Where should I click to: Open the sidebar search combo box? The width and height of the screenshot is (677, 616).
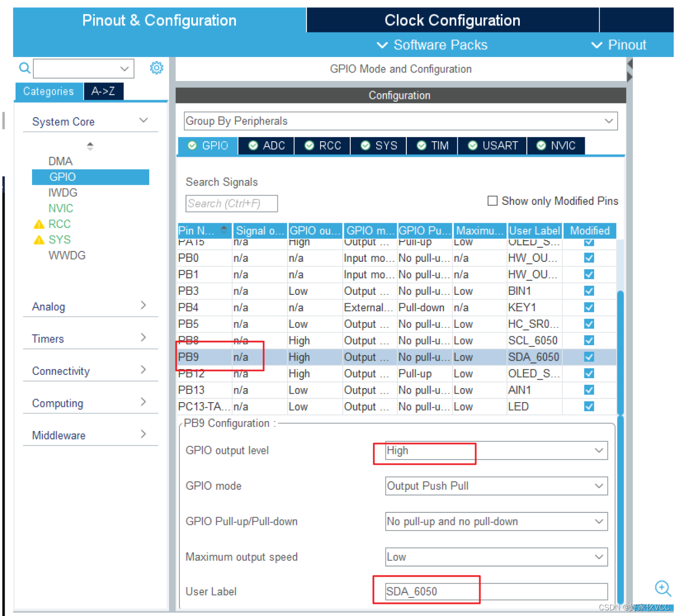tap(84, 69)
